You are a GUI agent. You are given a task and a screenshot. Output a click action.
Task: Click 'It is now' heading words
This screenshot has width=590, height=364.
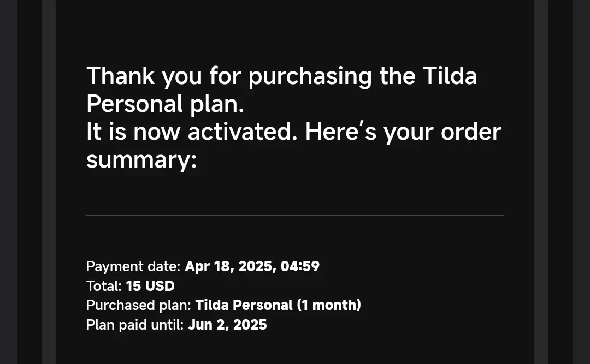click(x=133, y=132)
